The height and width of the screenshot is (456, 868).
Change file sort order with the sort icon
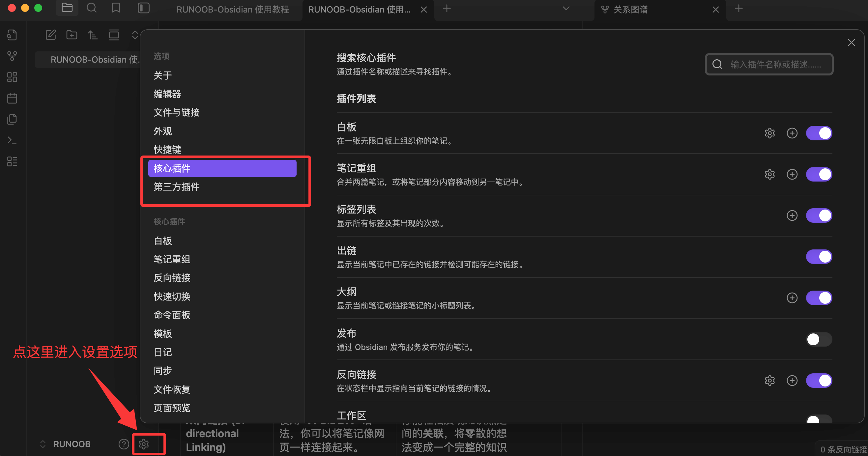93,35
